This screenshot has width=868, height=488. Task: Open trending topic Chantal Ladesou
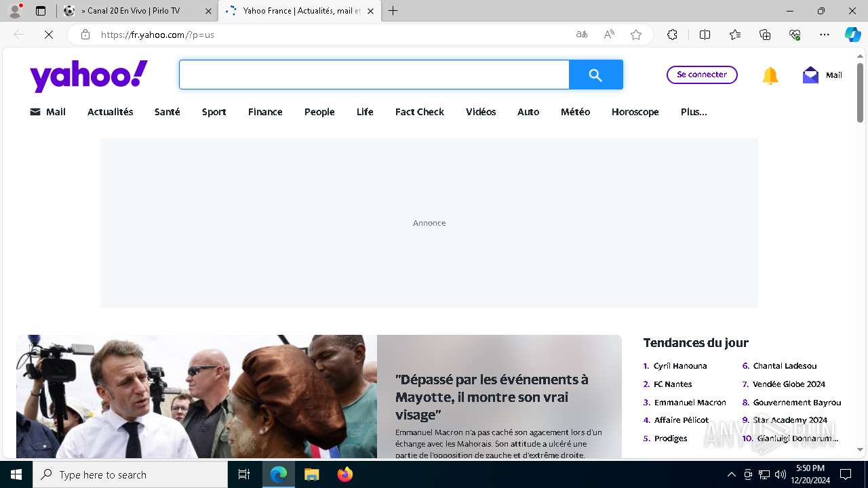(785, 366)
